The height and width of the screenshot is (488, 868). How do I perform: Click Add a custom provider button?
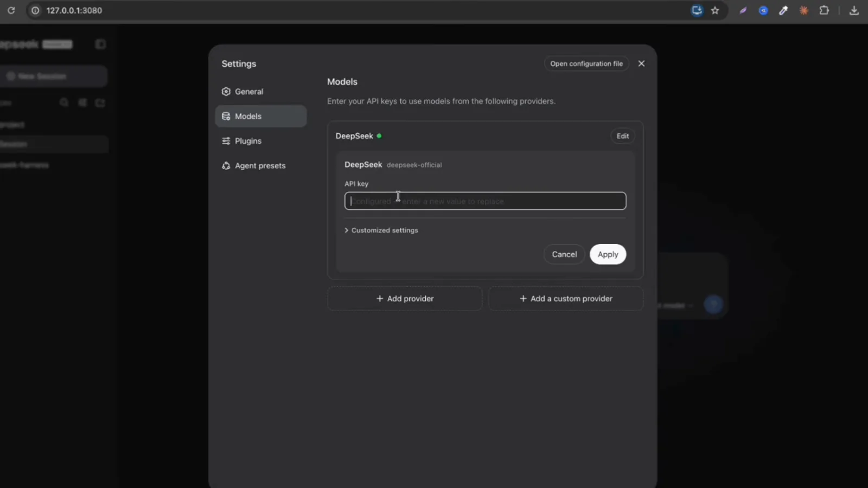[566, 299]
